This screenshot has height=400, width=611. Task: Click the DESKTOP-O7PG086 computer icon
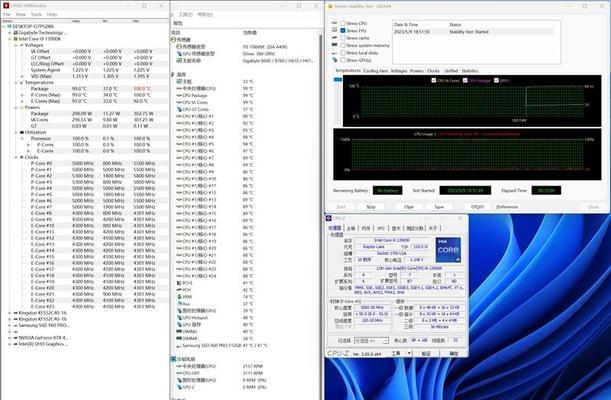9,26
